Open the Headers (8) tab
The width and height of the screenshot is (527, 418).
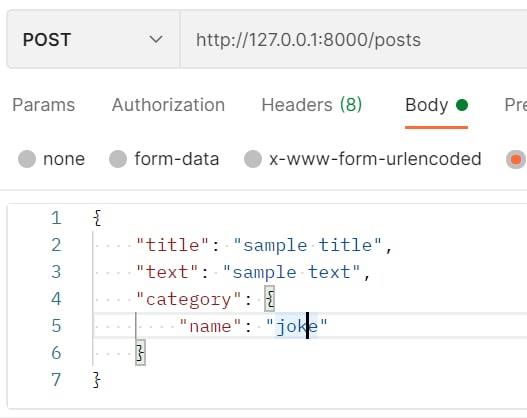coord(312,105)
